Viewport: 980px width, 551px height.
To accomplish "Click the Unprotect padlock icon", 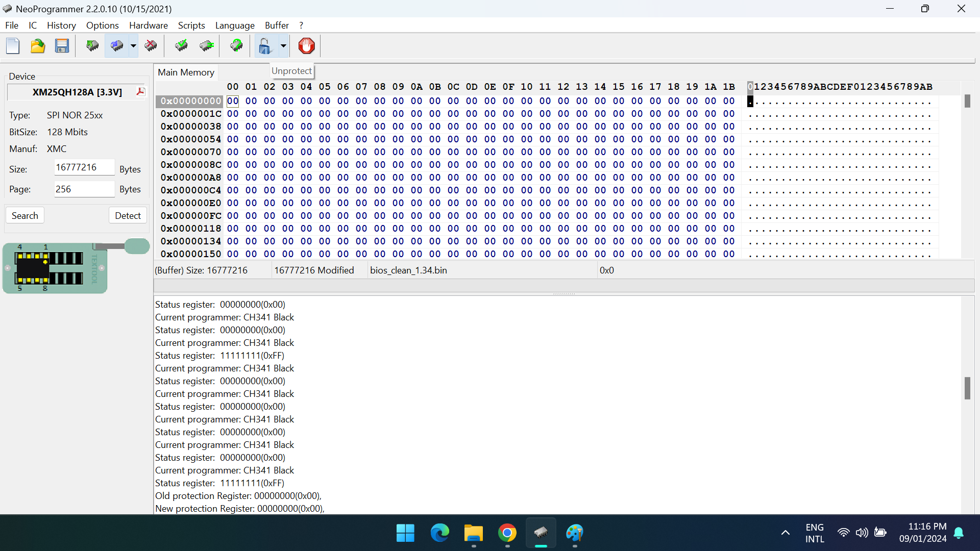I will click(x=264, y=46).
